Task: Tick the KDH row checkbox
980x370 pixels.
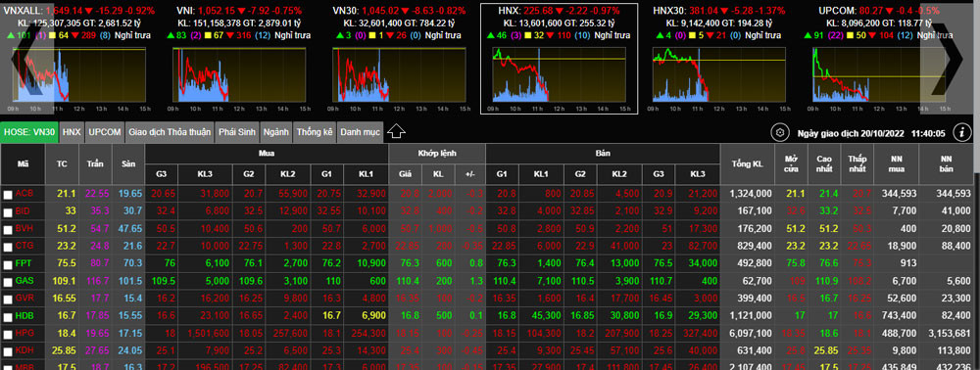Action: coord(8,352)
